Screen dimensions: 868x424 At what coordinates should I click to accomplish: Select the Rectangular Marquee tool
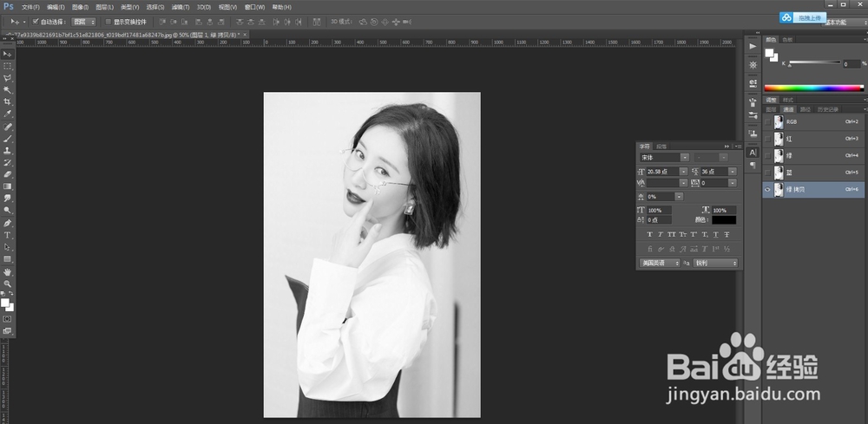7,66
